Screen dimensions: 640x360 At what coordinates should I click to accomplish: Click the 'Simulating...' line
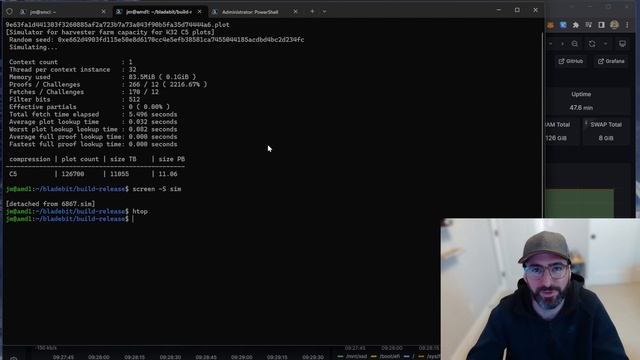(33, 47)
